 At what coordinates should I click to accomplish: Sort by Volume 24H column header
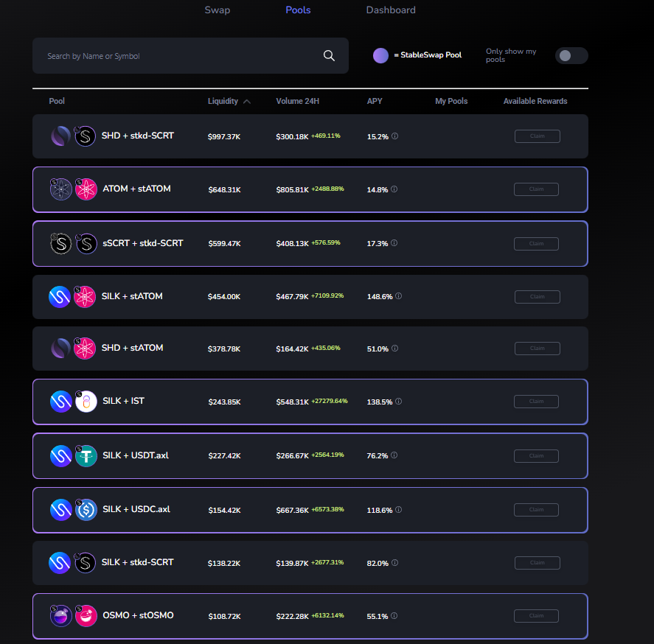(x=297, y=101)
